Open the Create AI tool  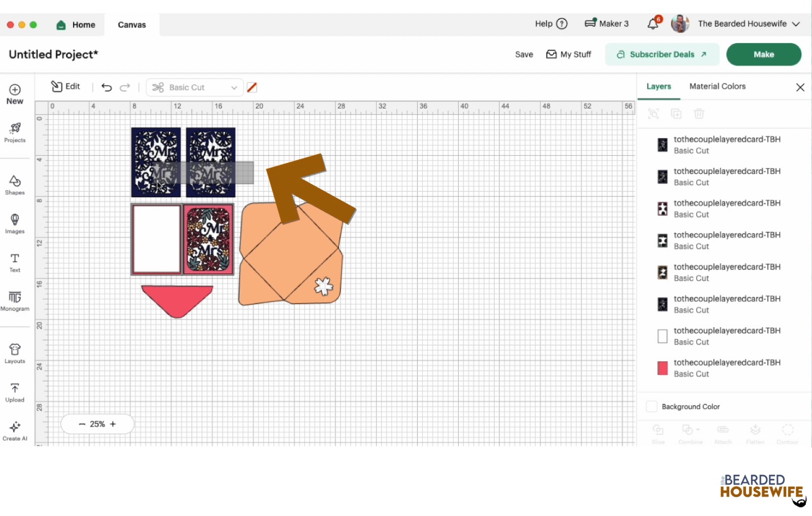15,430
